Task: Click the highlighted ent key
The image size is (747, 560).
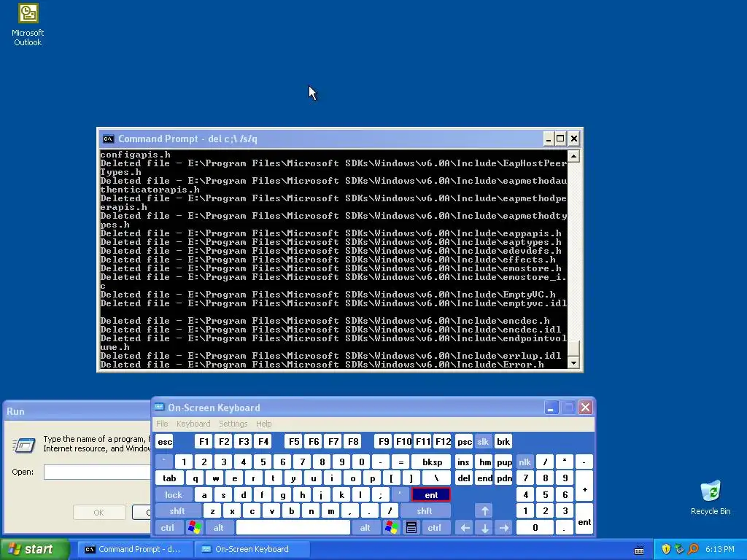Action: pos(431,495)
